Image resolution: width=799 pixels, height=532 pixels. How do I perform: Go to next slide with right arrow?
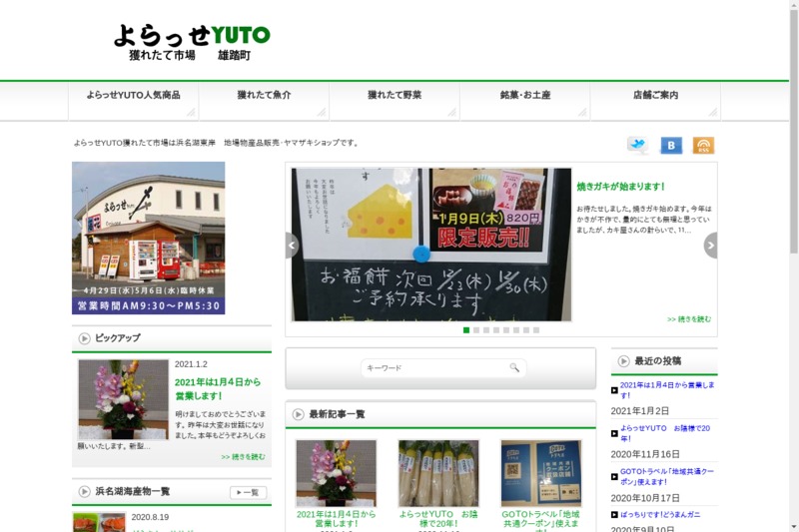[x=710, y=246]
